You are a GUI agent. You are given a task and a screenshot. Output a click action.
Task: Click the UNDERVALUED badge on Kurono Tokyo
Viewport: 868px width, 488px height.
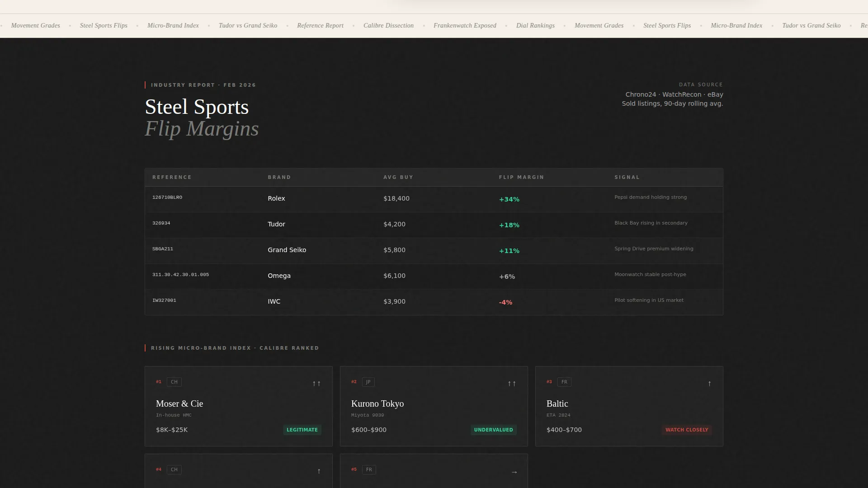click(x=493, y=430)
